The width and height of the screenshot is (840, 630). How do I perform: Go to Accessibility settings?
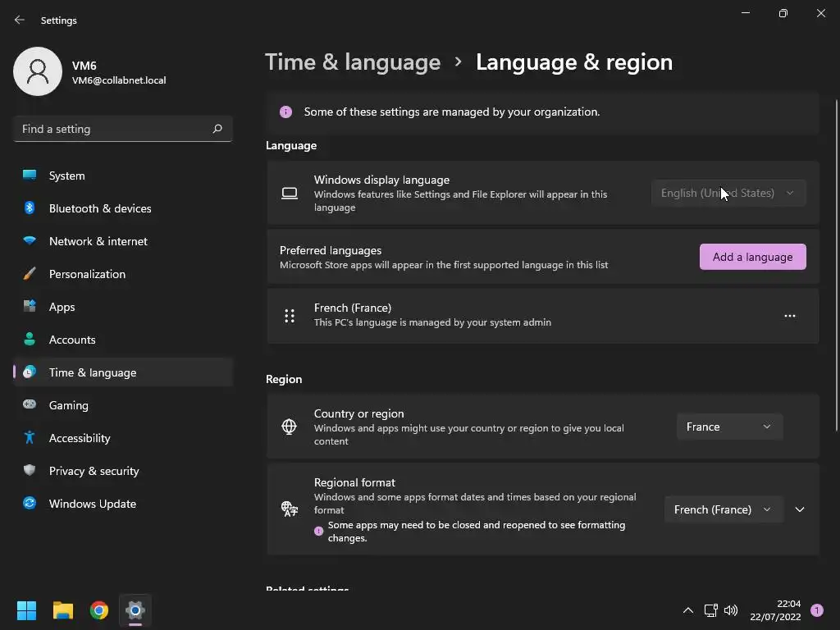tap(123, 438)
